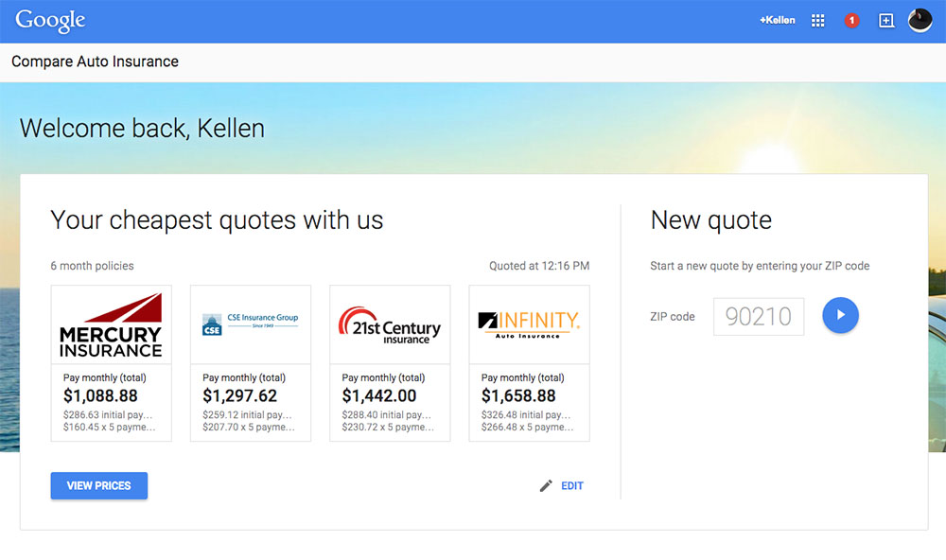Viewport: 946px width, 560px height.
Task: Click the Compare Auto Insurance title
Action: coord(95,61)
